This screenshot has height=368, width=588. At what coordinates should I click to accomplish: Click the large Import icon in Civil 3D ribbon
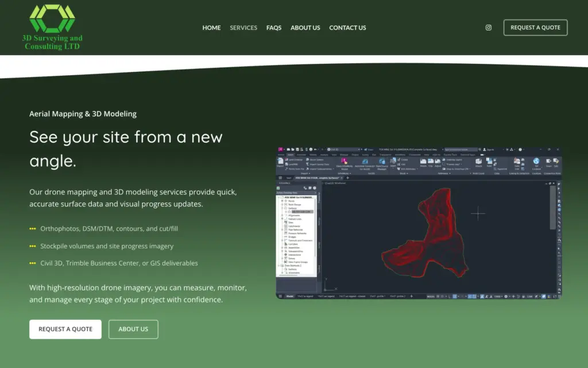[280, 161]
